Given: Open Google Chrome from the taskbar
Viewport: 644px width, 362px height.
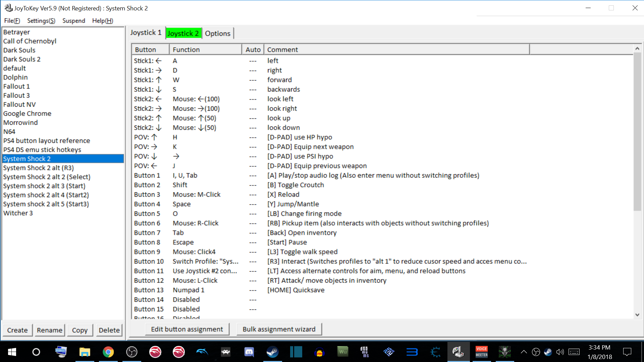Looking at the screenshot, I should tap(108, 352).
